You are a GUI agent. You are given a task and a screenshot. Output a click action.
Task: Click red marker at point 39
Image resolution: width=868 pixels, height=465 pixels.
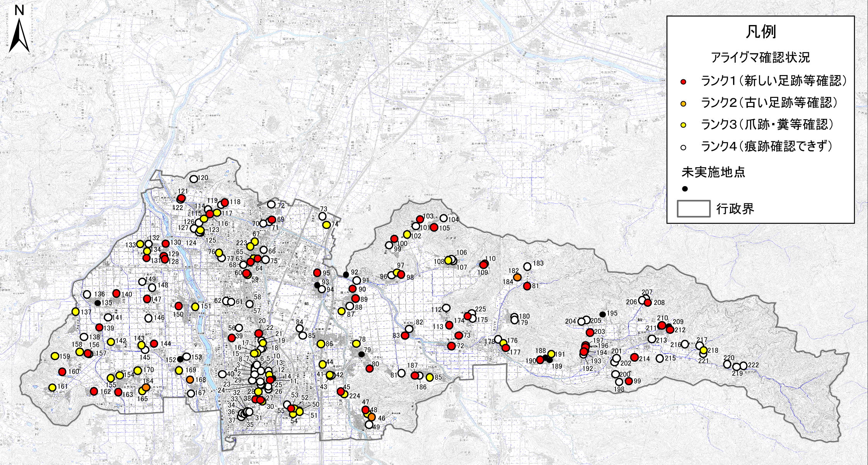(x=232, y=338)
